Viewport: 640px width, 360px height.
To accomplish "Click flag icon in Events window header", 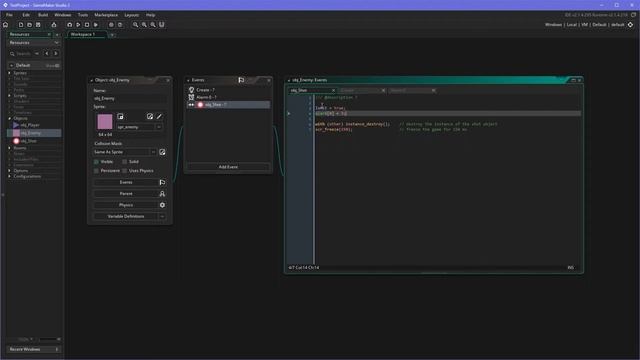I will (x=241, y=80).
